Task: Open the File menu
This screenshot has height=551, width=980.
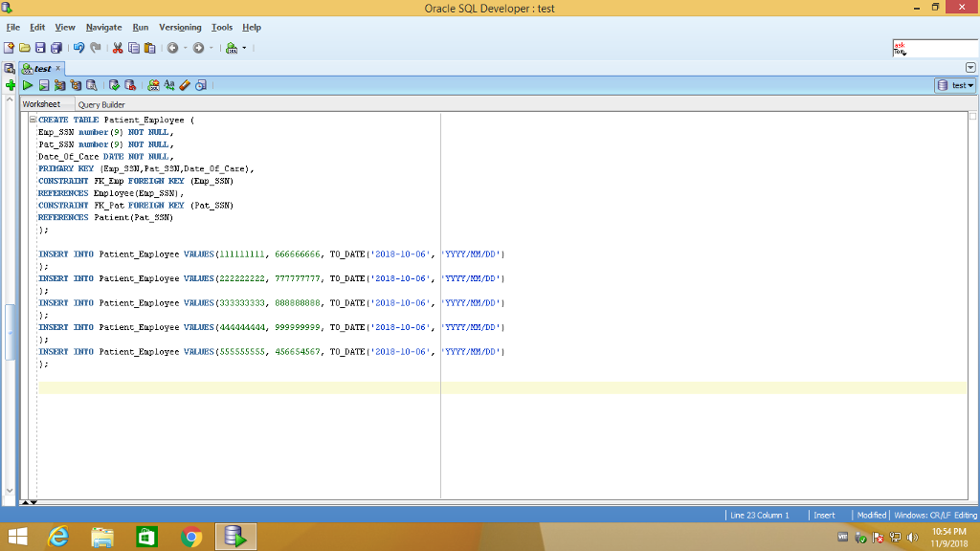Action: tap(13, 28)
